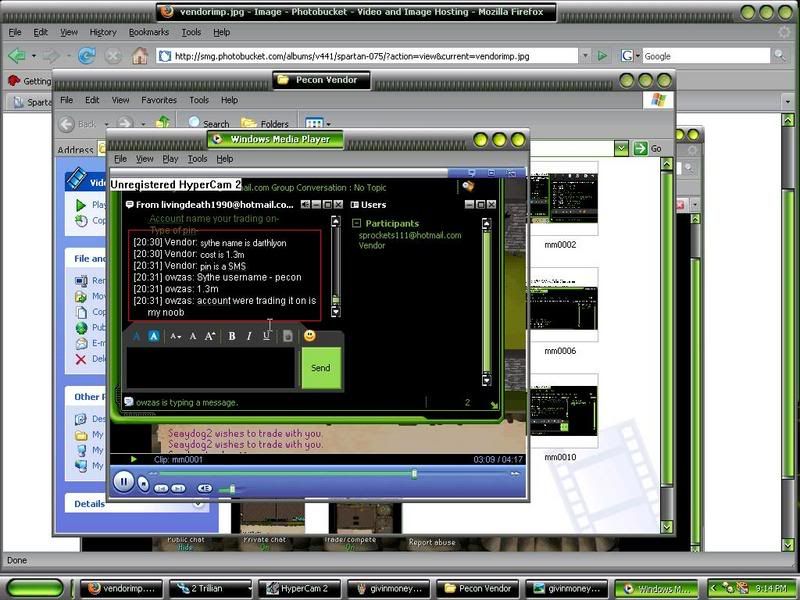Mute the Media Player sound
The width and height of the screenshot is (800, 600).
205,488
